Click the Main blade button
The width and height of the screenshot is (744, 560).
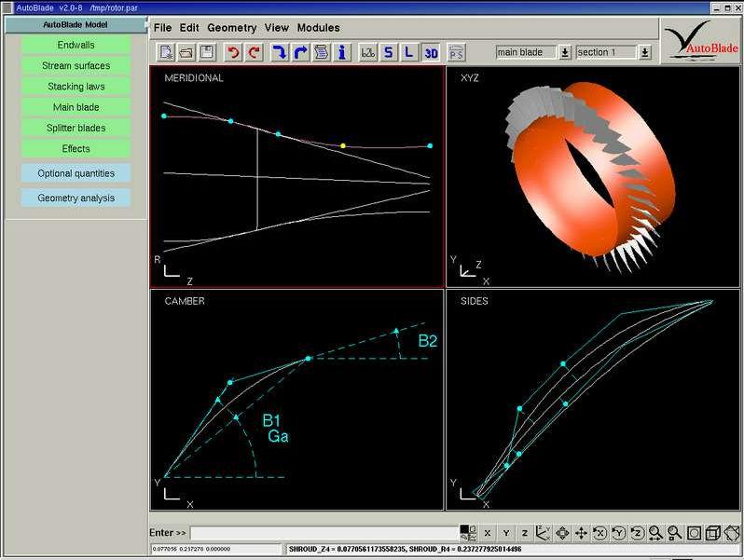[x=76, y=107]
